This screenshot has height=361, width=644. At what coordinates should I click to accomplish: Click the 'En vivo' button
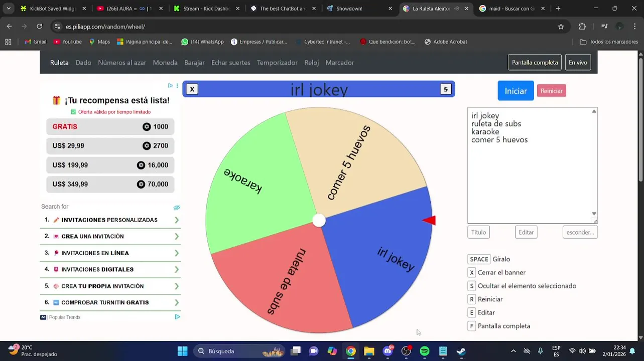[578, 63]
